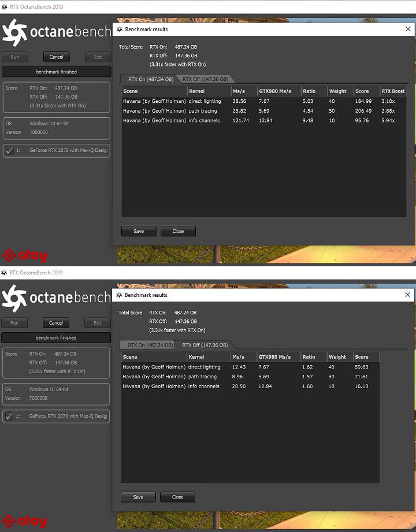Click the 121.74 Ms/s value
416x532 pixels.
click(240, 121)
